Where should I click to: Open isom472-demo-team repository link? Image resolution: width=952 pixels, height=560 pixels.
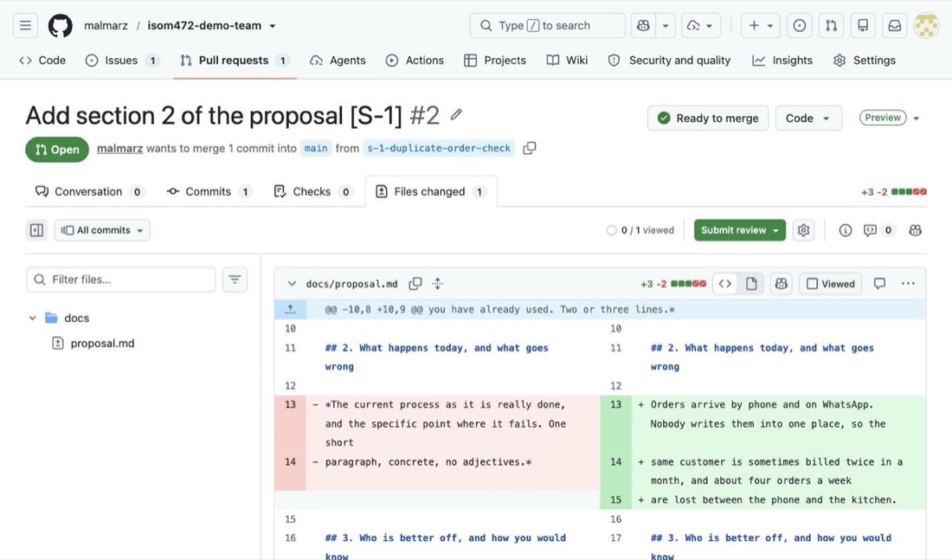[204, 25]
